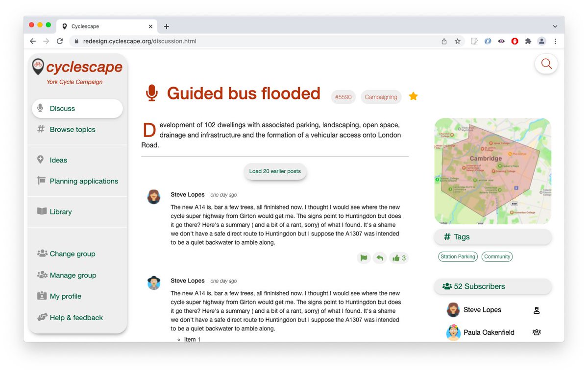This screenshot has width=588, height=373.
Task: Click Paula Oakenfield subscriber avatar
Action: pyautogui.click(x=453, y=332)
